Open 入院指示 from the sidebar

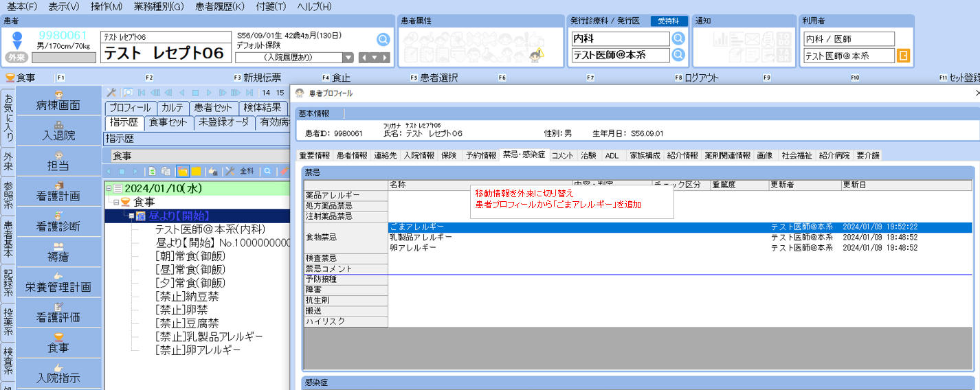[x=58, y=373]
